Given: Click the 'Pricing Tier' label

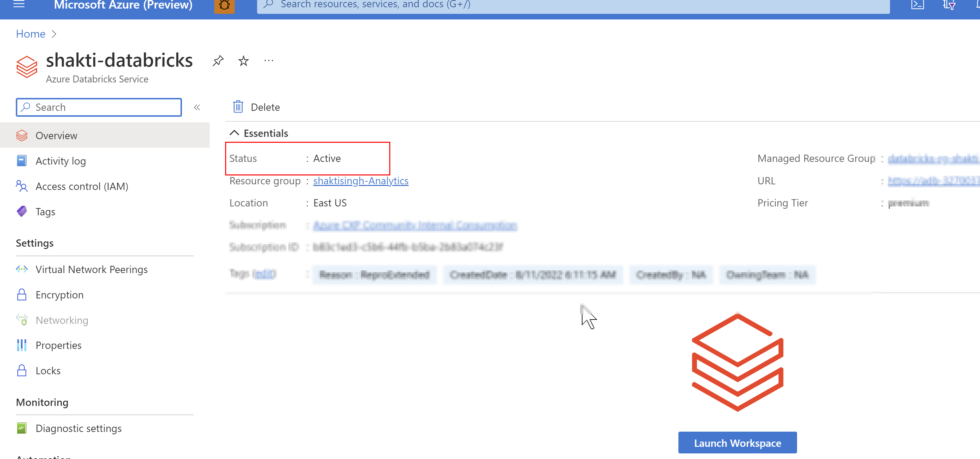Looking at the screenshot, I should pos(783,203).
